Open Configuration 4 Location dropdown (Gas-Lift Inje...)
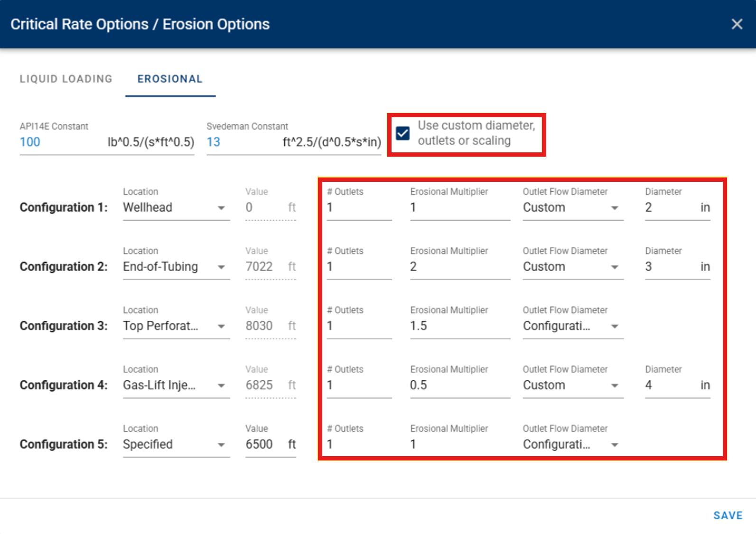 [x=176, y=385]
